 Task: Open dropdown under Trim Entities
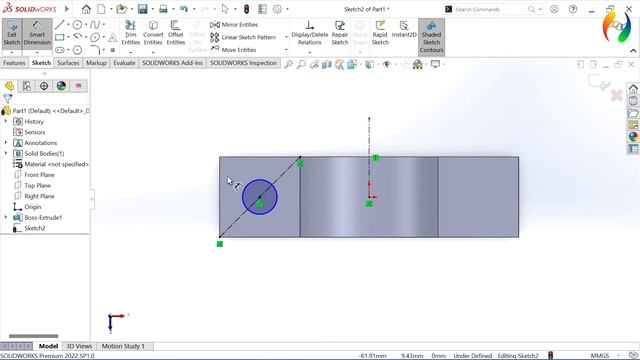pyautogui.click(x=131, y=52)
